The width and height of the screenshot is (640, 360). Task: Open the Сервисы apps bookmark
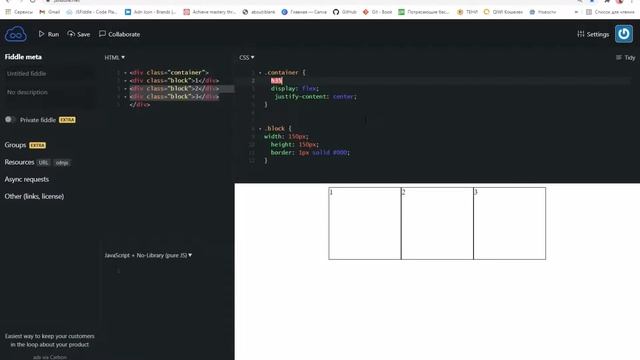pyautogui.click(x=19, y=12)
